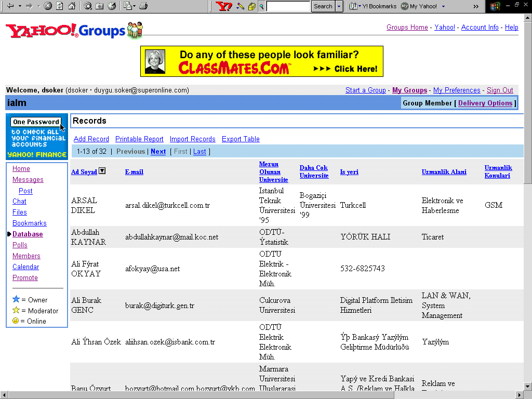Click the Export Table link
This screenshot has width=532, height=399.
coord(241,139)
